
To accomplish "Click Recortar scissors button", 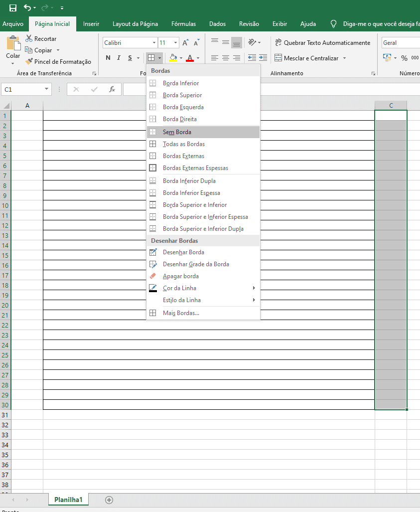I will (41, 38).
